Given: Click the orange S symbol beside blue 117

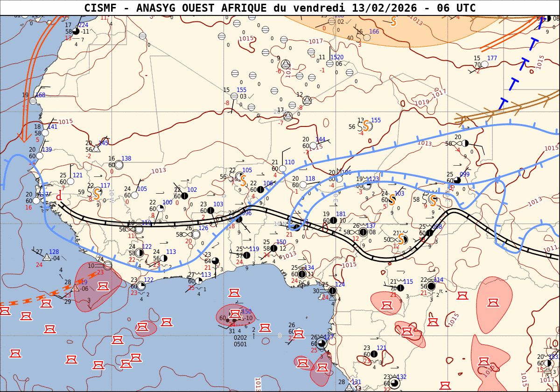Looking at the screenshot, I should pos(97,193).
